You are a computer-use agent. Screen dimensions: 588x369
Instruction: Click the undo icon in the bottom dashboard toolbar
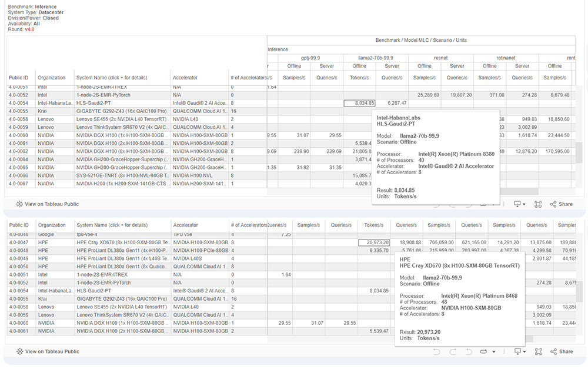(x=436, y=351)
